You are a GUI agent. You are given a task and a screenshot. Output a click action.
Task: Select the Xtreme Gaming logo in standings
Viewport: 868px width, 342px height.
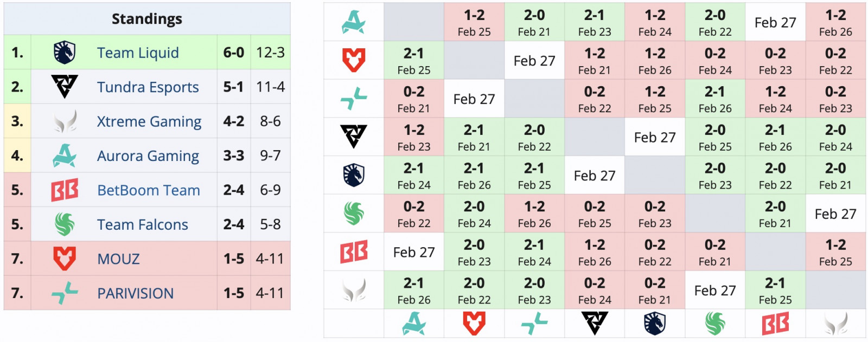tap(65, 121)
